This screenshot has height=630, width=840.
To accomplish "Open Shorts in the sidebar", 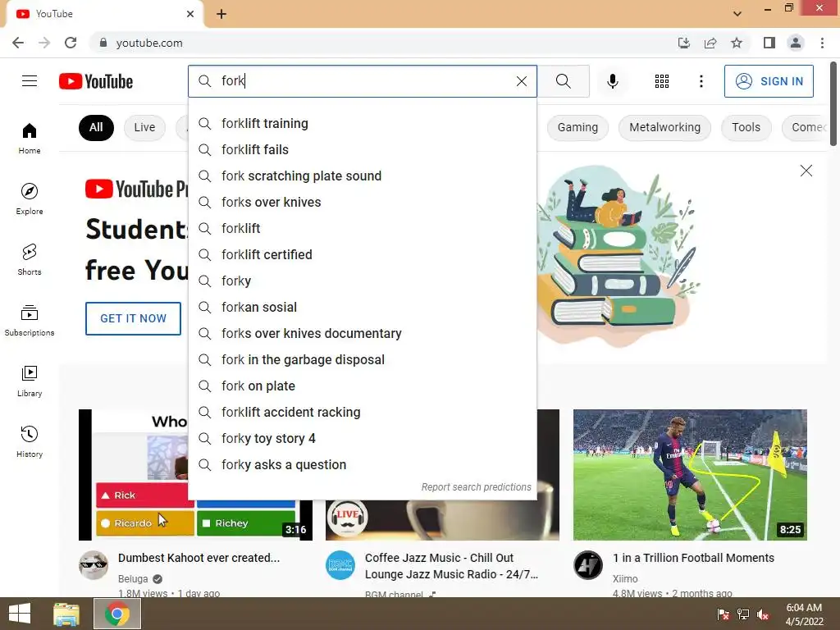I will (x=30, y=259).
